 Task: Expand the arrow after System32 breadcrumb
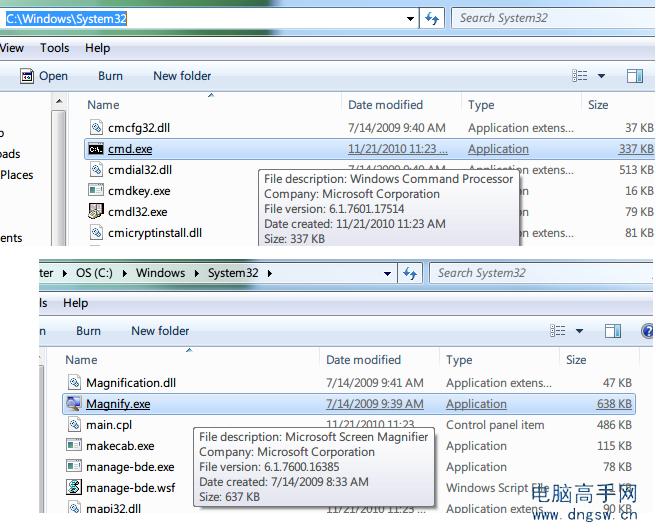[x=270, y=273]
